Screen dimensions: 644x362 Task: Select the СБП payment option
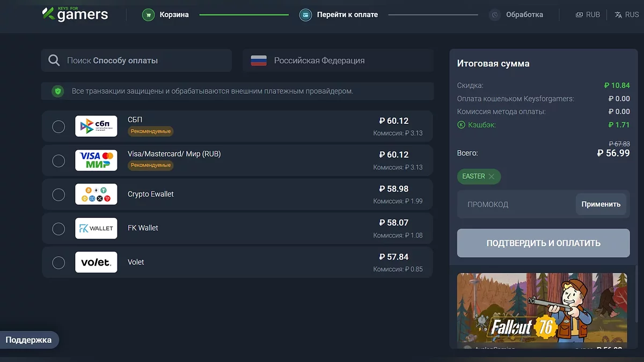pos(58,125)
